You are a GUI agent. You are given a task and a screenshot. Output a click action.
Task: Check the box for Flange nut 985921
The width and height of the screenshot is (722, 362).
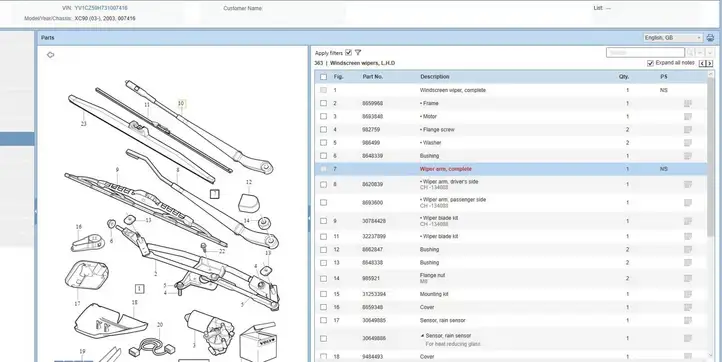(323, 279)
